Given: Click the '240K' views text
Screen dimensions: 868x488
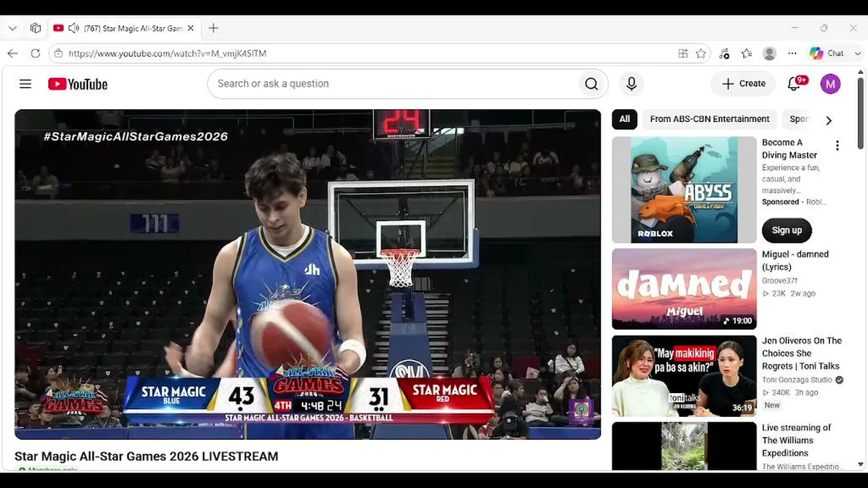Looking at the screenshot, I should point(783,392).
